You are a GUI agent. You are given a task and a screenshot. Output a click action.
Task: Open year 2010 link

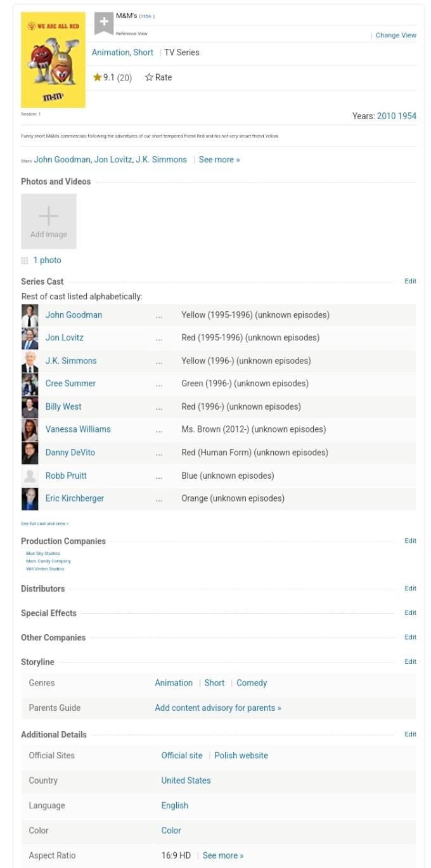click(x=386, y=116)
